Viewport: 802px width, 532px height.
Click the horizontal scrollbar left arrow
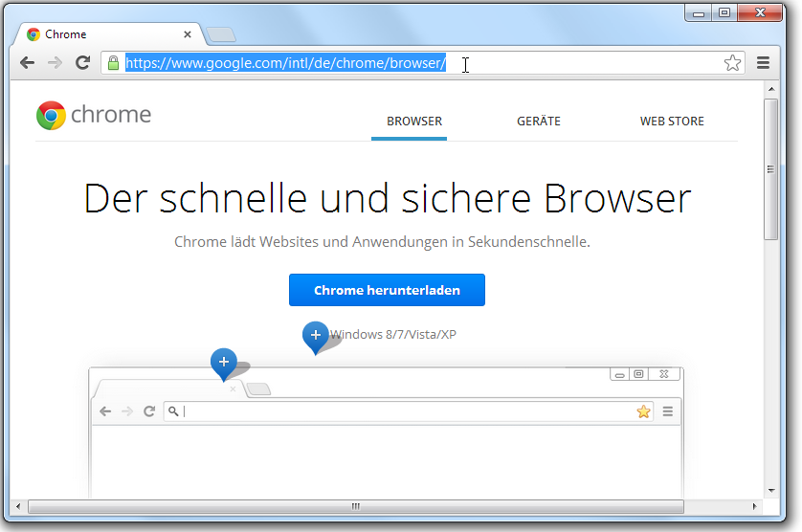18,506
